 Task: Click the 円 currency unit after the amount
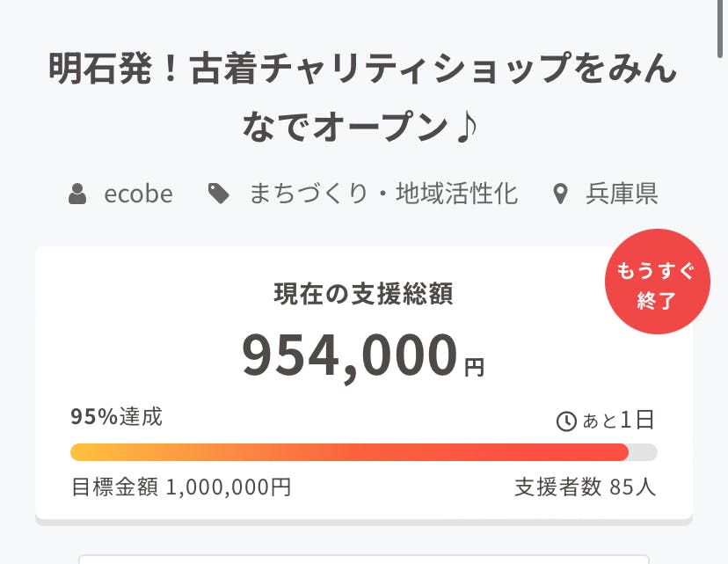[474, 367]
